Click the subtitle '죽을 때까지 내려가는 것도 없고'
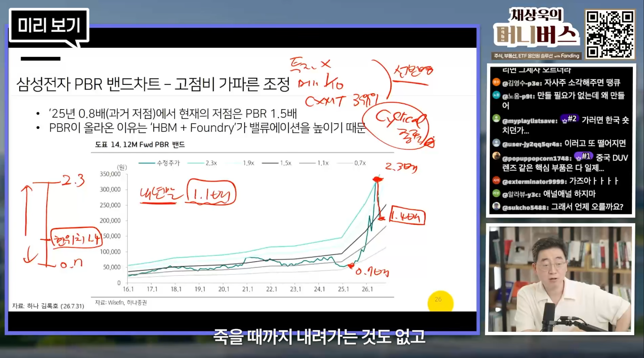 [x=319, y=336]
